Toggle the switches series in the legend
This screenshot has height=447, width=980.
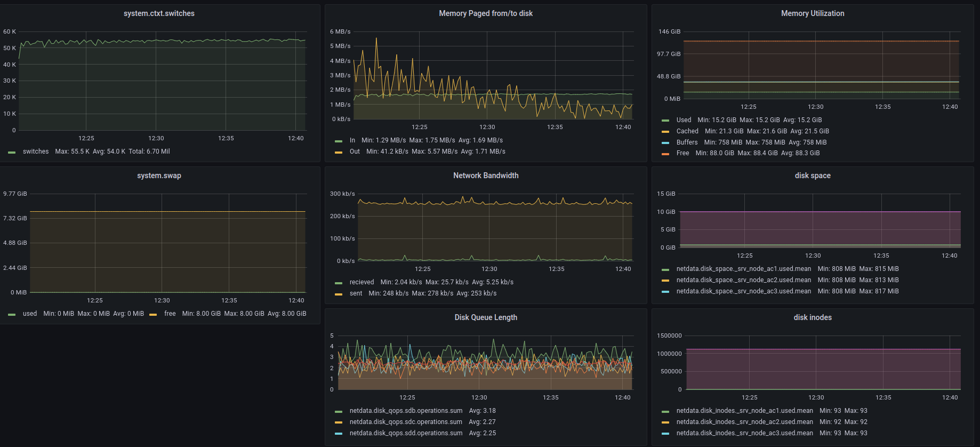(x=35, y=151)
